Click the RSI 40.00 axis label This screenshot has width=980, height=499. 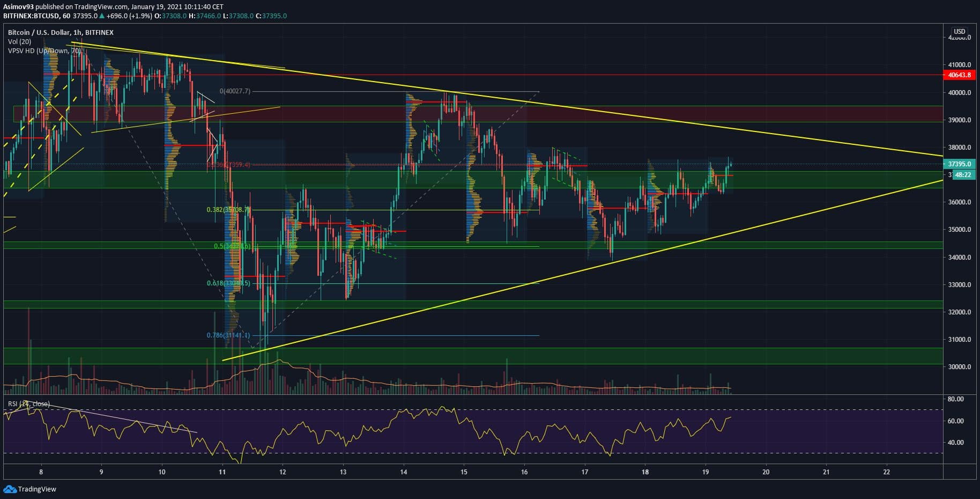956,443
